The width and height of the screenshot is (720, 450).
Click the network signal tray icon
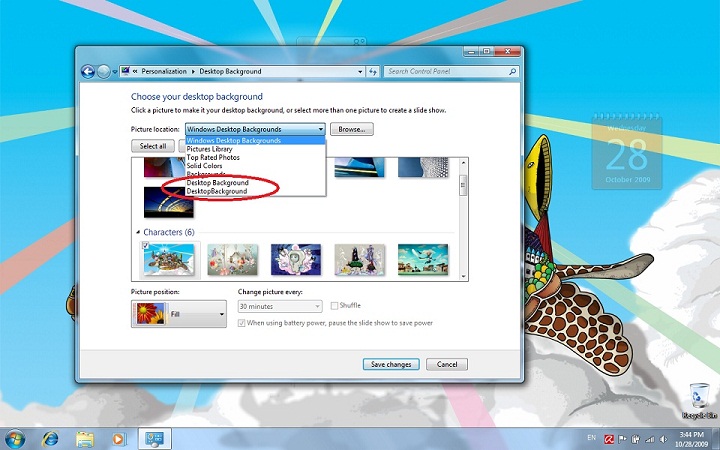(650, 439)
